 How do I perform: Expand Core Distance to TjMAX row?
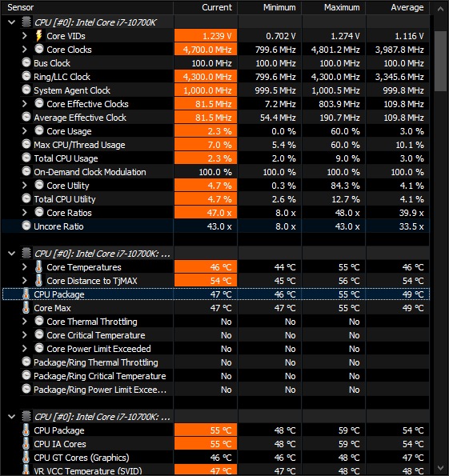point(25,281)
